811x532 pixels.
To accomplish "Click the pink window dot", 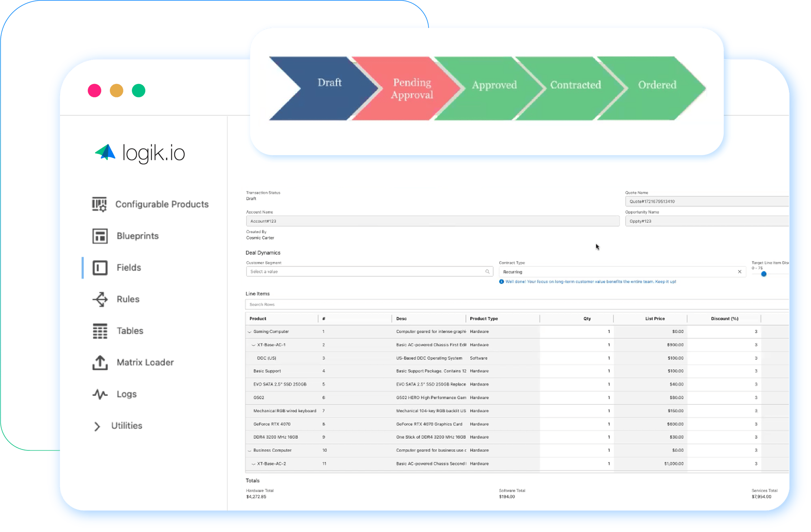I will point(94,90).
